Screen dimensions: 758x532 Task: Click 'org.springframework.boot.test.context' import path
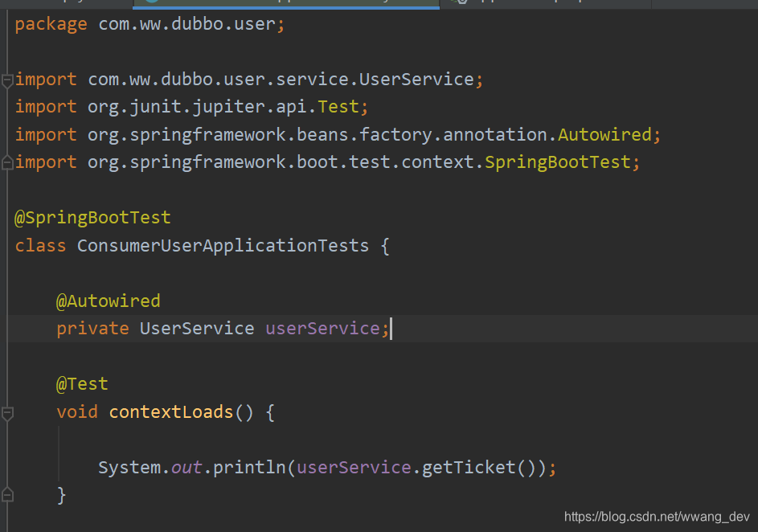pos(281,162)
